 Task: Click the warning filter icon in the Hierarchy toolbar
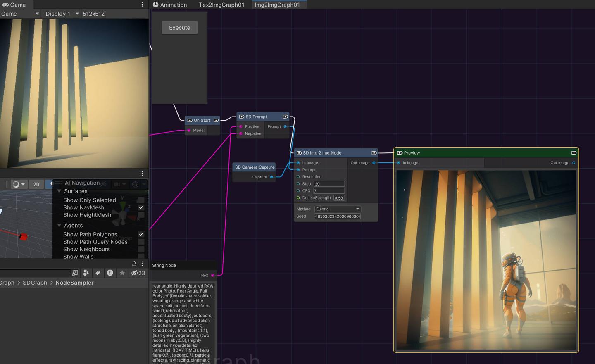[110, 273]
